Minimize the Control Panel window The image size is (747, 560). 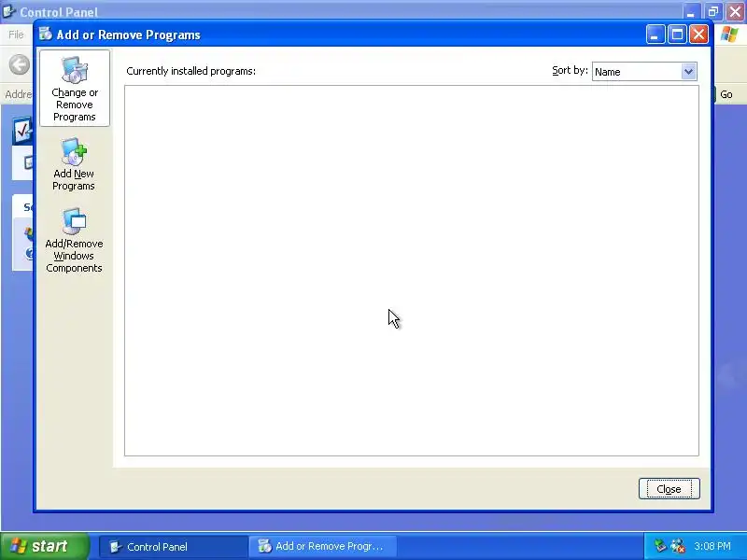[x=691, y=11]
